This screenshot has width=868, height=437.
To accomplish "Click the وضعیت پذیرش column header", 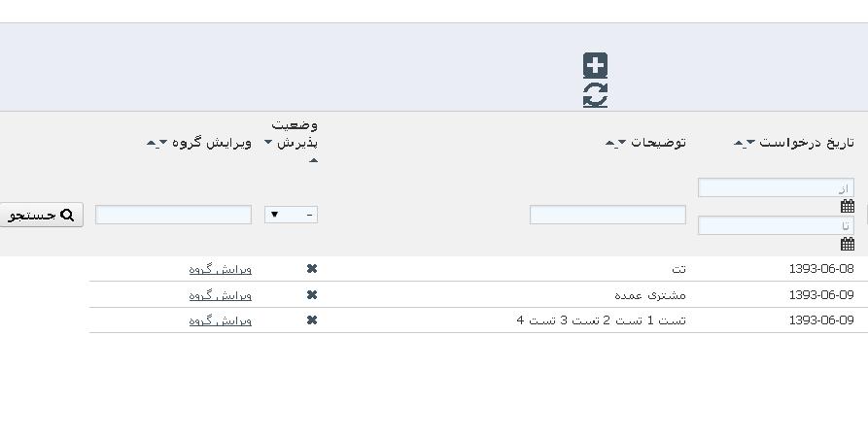I will pos(295,134).
